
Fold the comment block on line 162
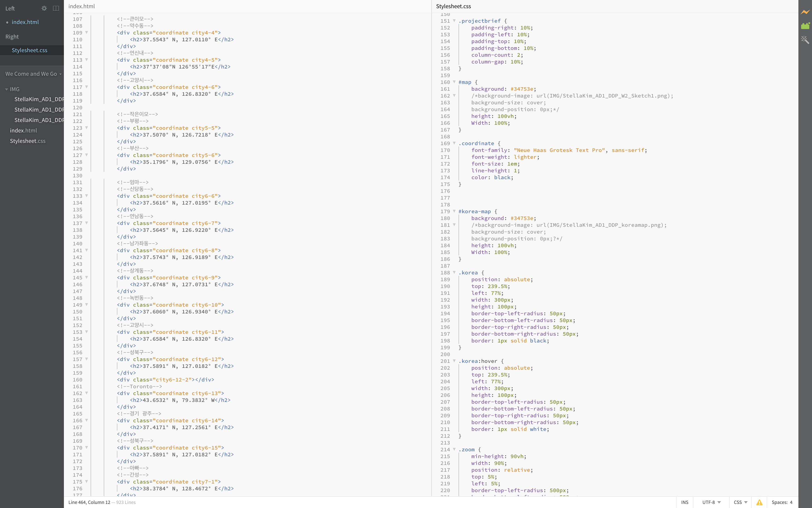click(x=454, y=96)
